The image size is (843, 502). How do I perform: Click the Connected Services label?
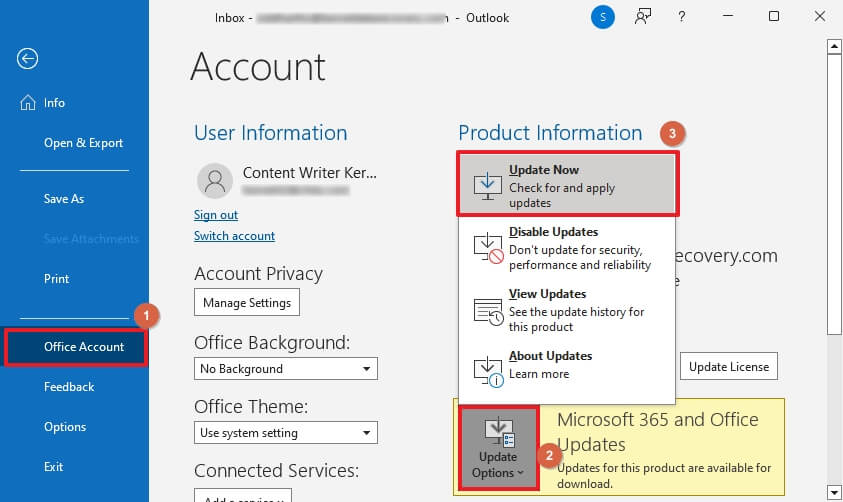[276, 470]
